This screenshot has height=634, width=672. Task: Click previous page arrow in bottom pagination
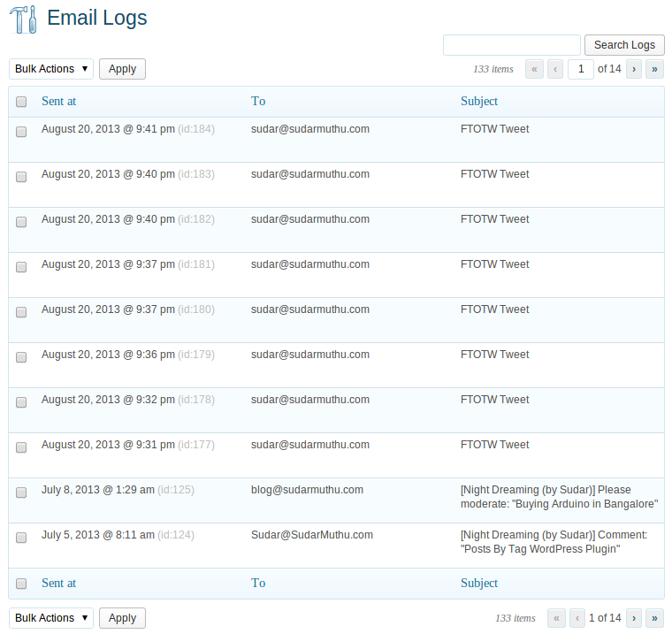click(x=577, y=618)
